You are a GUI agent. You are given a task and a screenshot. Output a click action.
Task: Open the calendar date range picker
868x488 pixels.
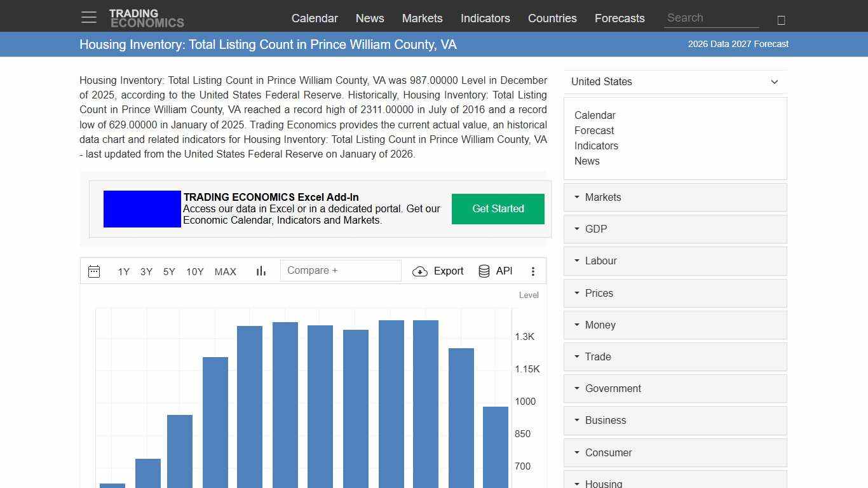coord(94,271)
